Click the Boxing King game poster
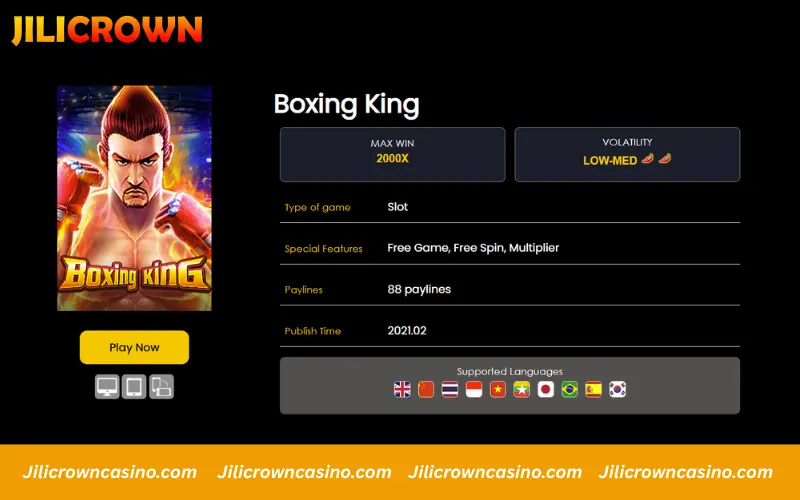800x500 pixels. tap(134, 198)
